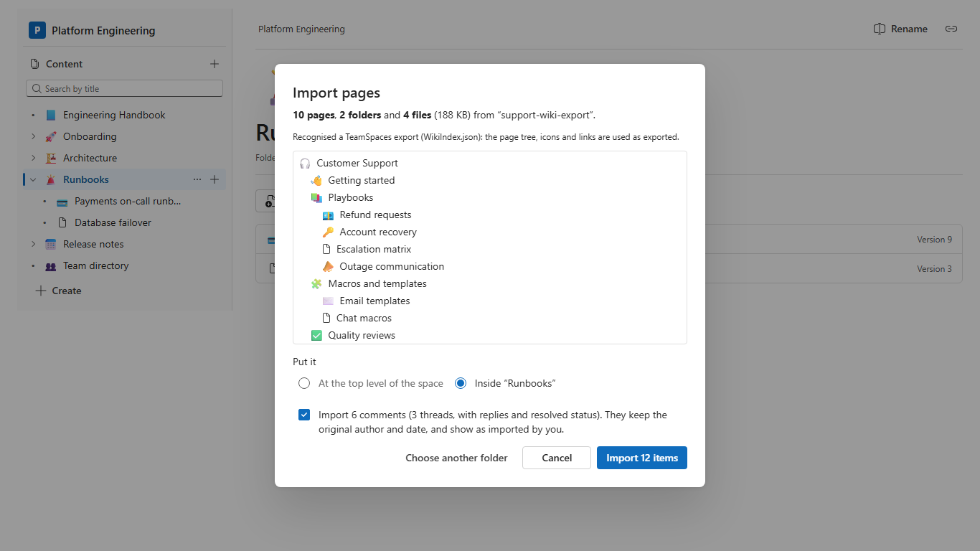Click the 'Version 9' text in the table
The width and height of the screenshot is (980, 551).
click(x=934, y=240)
